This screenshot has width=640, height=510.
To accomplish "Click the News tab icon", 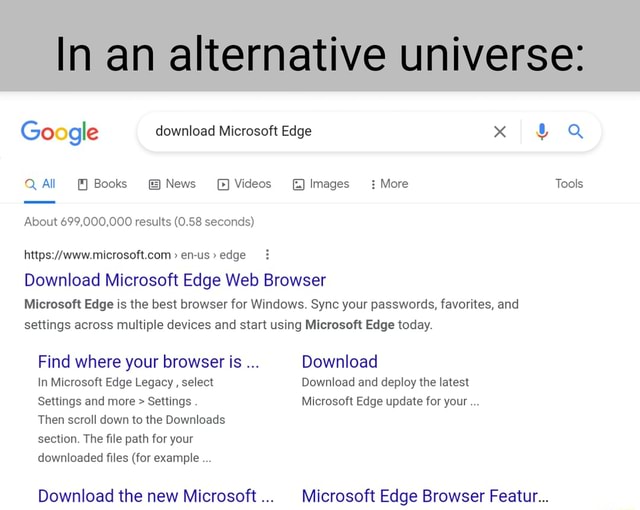I will point(154,184).
